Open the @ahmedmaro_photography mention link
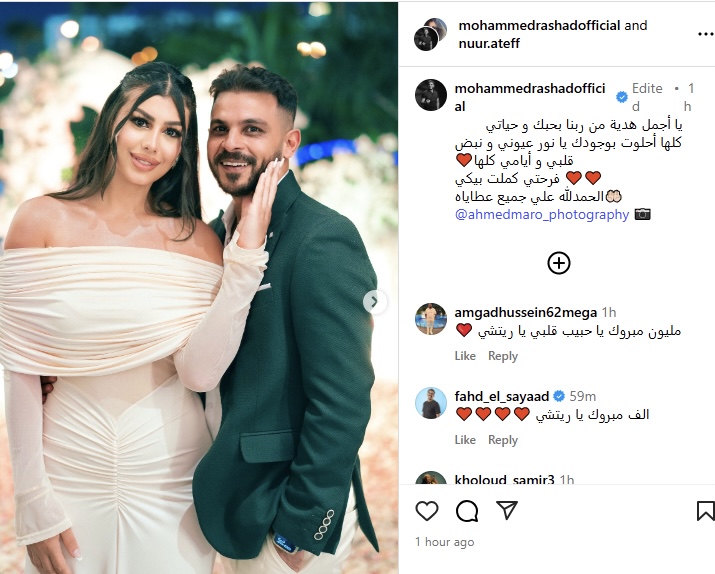 tap(542, 214)
